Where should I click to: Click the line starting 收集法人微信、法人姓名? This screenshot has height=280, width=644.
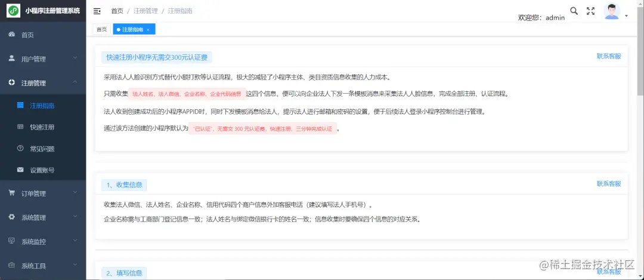239,204
